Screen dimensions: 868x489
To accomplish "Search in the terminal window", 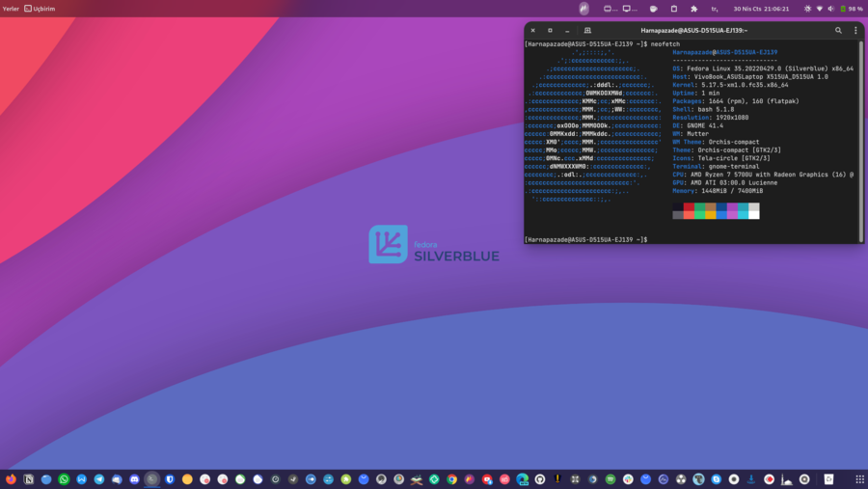I will point(838,31).
